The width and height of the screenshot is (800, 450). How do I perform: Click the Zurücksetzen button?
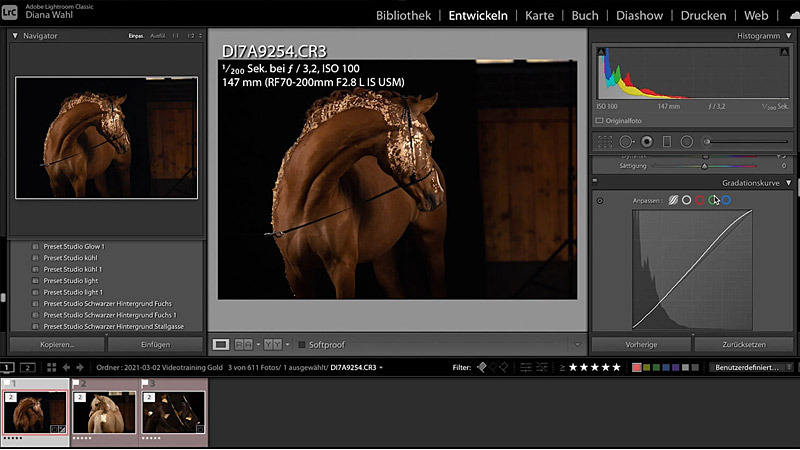click(744, 343)
